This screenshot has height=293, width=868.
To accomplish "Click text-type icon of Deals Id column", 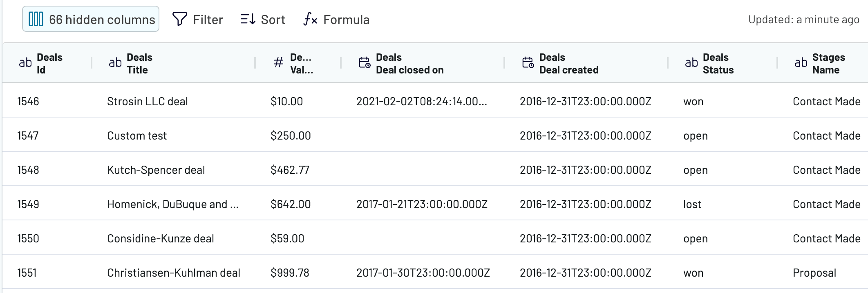I will tap(25, 63).
